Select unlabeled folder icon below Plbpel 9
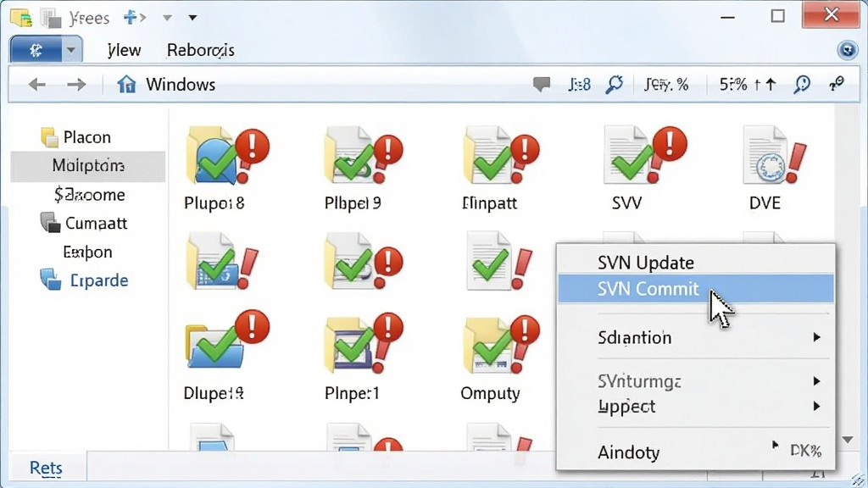The height and width of the screenshot is (488, 868). pyautogui.click(x=363, y=261)
